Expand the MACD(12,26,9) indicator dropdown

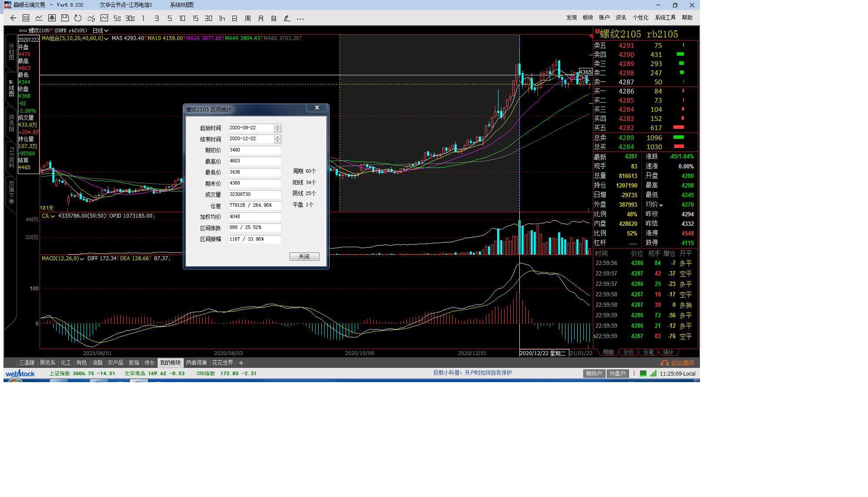point(81,259)
